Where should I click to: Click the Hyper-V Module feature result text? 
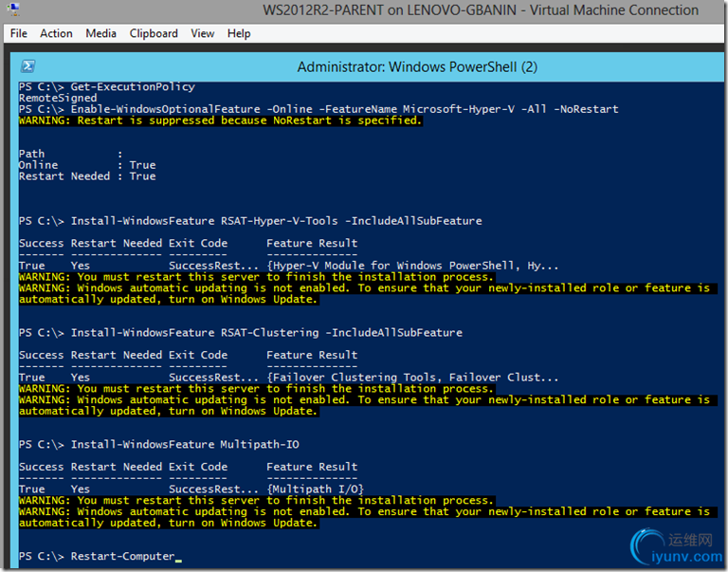(412, 266)
